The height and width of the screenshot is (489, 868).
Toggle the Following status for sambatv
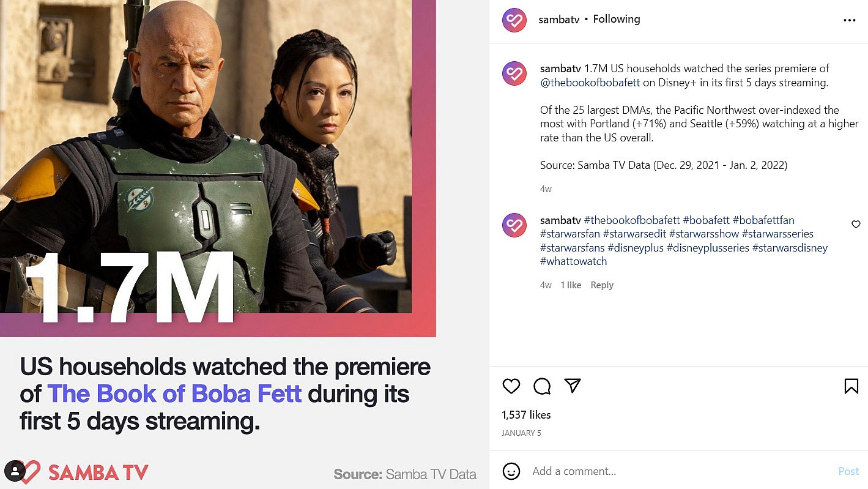click(617, 19)
